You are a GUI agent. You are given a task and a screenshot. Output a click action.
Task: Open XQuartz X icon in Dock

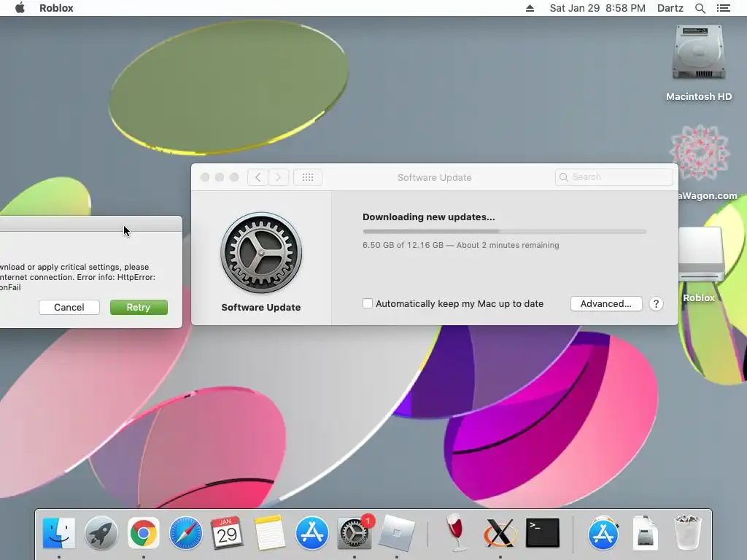[500, 533]
